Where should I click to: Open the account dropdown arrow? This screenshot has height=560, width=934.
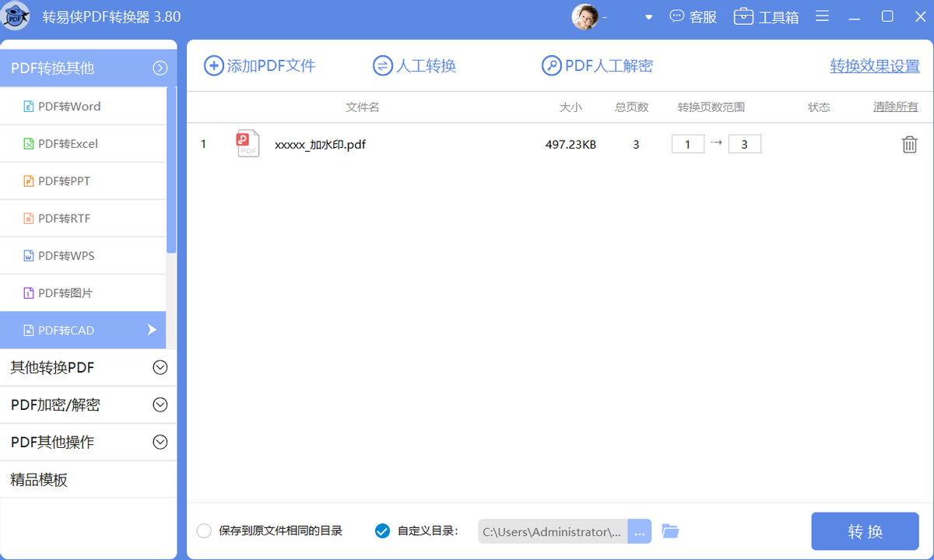pos(648,17)
